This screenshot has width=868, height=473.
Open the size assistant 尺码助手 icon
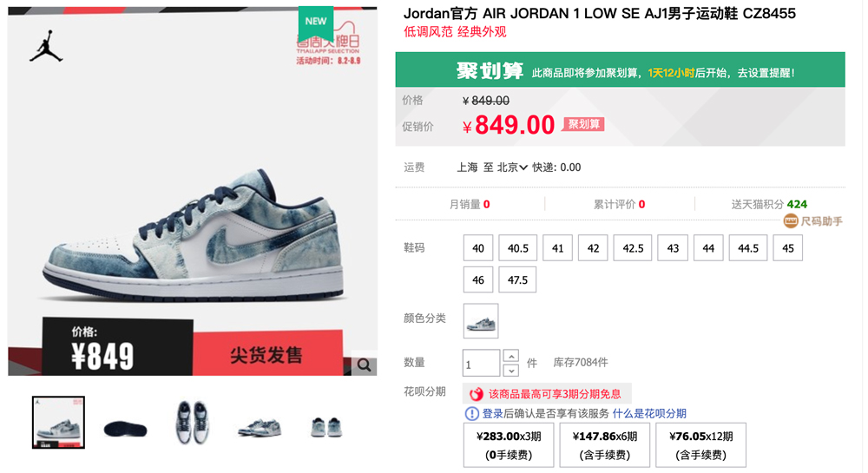coord(791,221)
